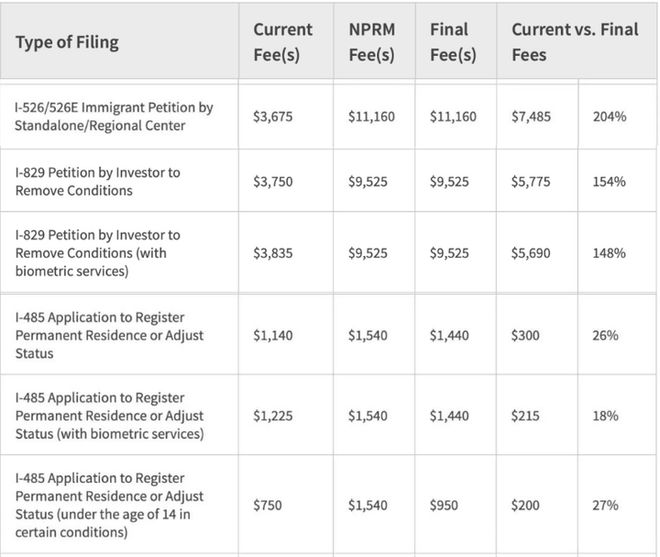Click the 204% increase cell
660x557 pixels.
click(x=609, y=117)
